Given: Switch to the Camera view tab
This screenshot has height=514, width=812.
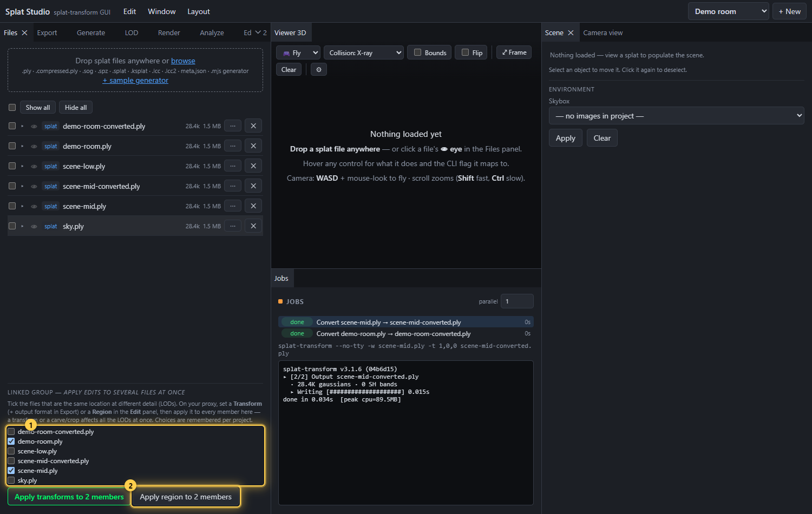Looking at the screenshot, I should [603, 33].
